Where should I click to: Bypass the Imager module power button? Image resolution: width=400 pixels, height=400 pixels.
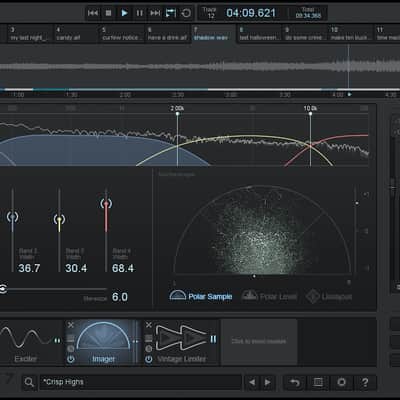click(71, 359)
